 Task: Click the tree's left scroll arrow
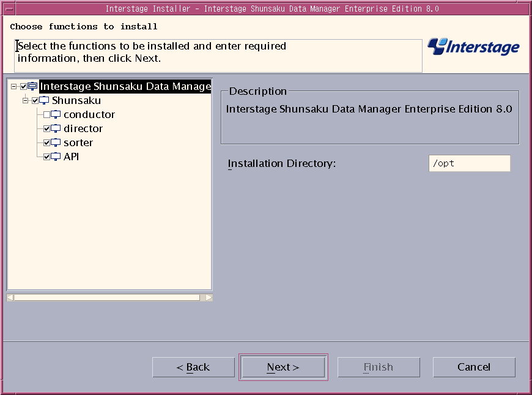click(x=10, y=298)
